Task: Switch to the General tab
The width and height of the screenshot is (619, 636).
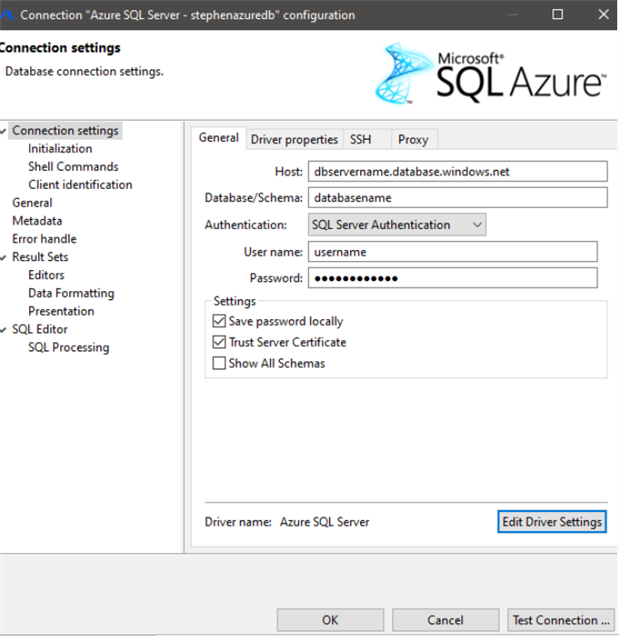Action: point(219,138)
